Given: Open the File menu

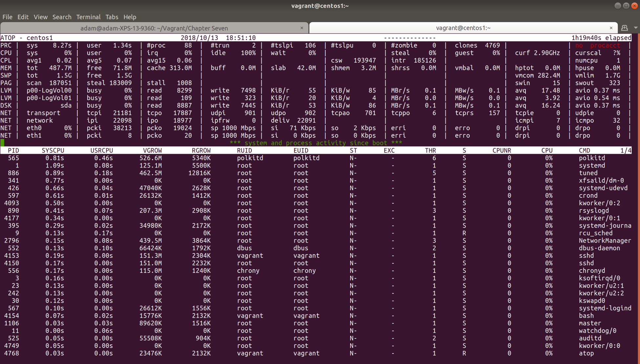Looking at the screenshot, I should click(7, 17).
